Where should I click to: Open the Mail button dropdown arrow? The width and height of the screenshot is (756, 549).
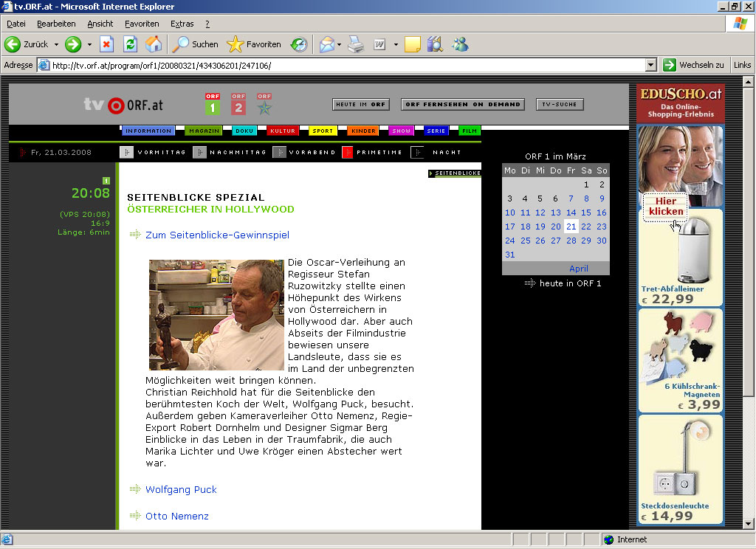click(x=339, y=44)
